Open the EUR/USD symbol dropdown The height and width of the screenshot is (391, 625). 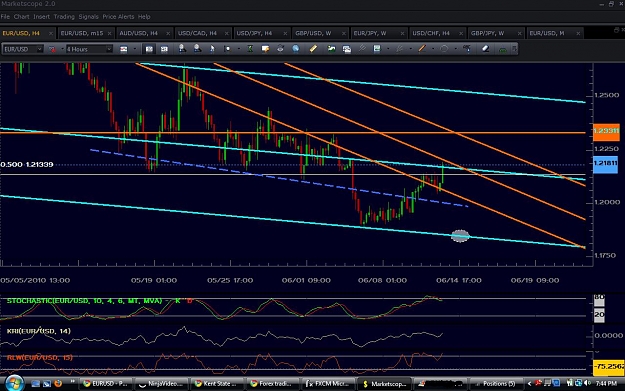[x=39, y=49]
